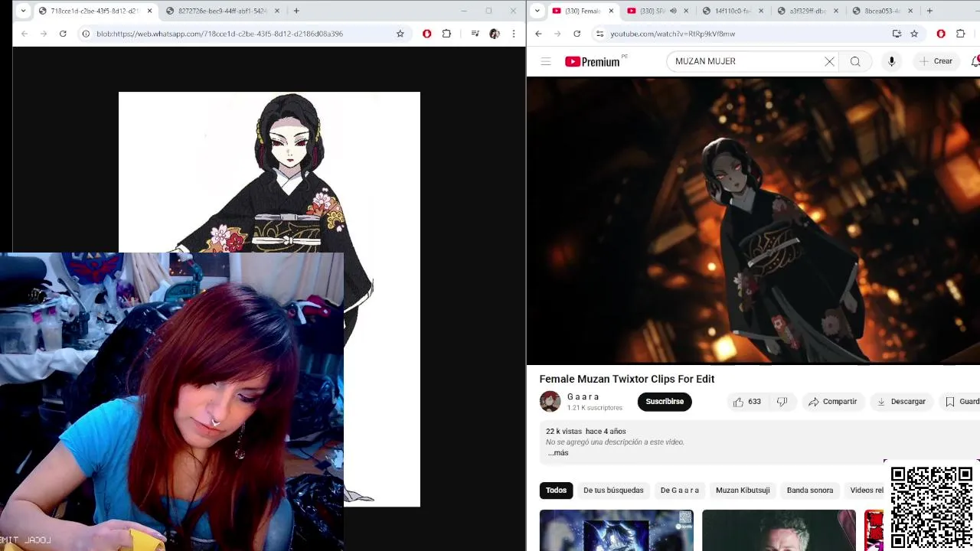Open a new tab in YouTube window
This screenshot has height=551, width=980.
[929, 11]
